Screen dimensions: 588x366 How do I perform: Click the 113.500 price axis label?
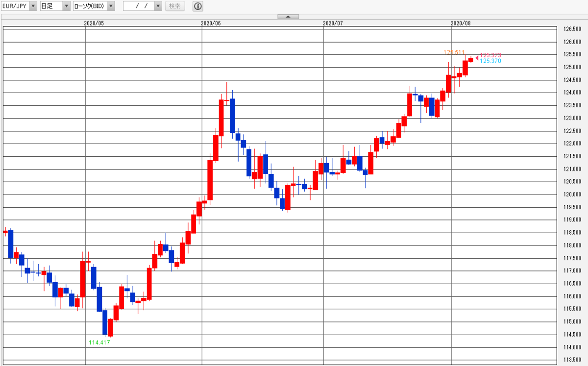tap(572, 360)
